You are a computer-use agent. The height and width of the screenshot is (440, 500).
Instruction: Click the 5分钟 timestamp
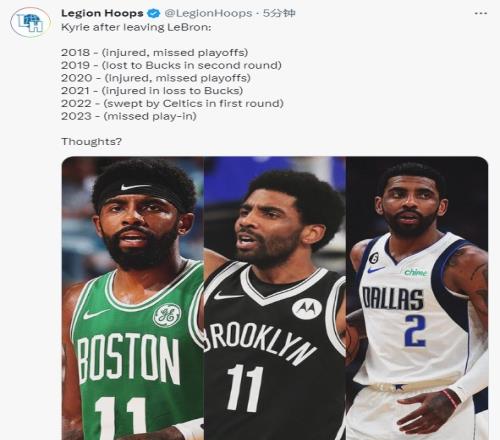click(x=279, y=13)
